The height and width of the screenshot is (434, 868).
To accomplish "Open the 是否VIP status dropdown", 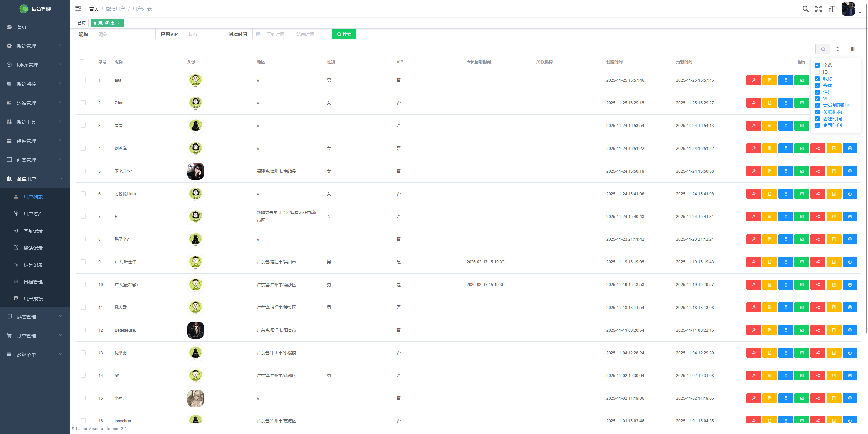I will click(203, 34).
